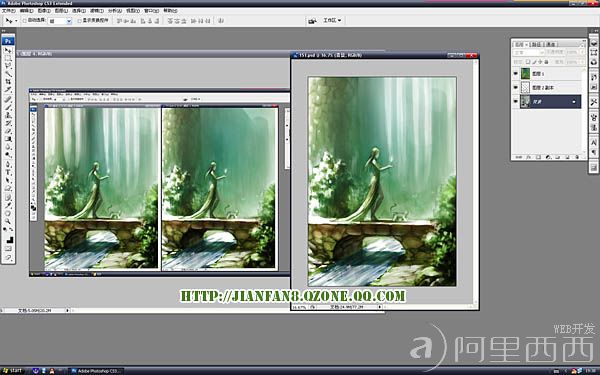Open the layer fill slider arrow
The height and width of the screenshot is (375, 600).
(x=582, y=62)
